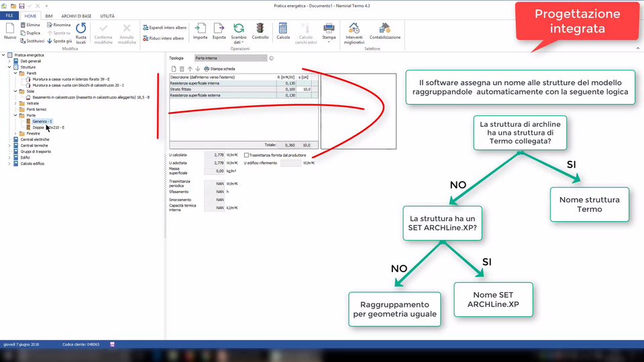Select Muratura a cassa vuota con blocchi di calcestruzzo
This screenshot has height=362, width=644.
[78, 85]
